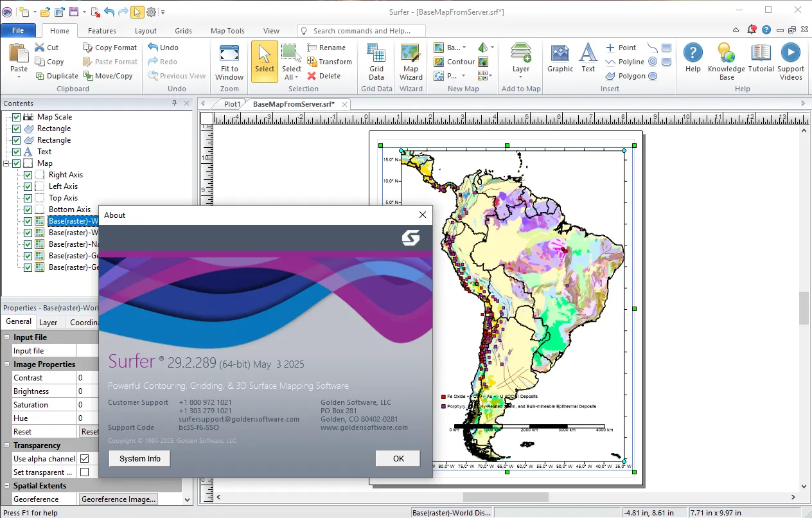Click the Paste clipboard icon
Image resolution: width=812 pixels, height=518 pixels.
tap(19, 53)
